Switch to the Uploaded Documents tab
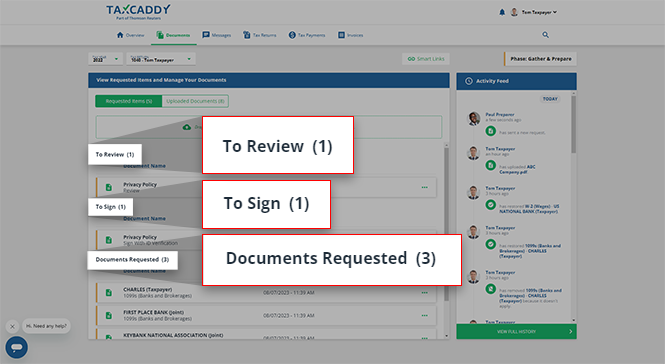Screen dimensions: 665x364 click(x=195, y=101)
